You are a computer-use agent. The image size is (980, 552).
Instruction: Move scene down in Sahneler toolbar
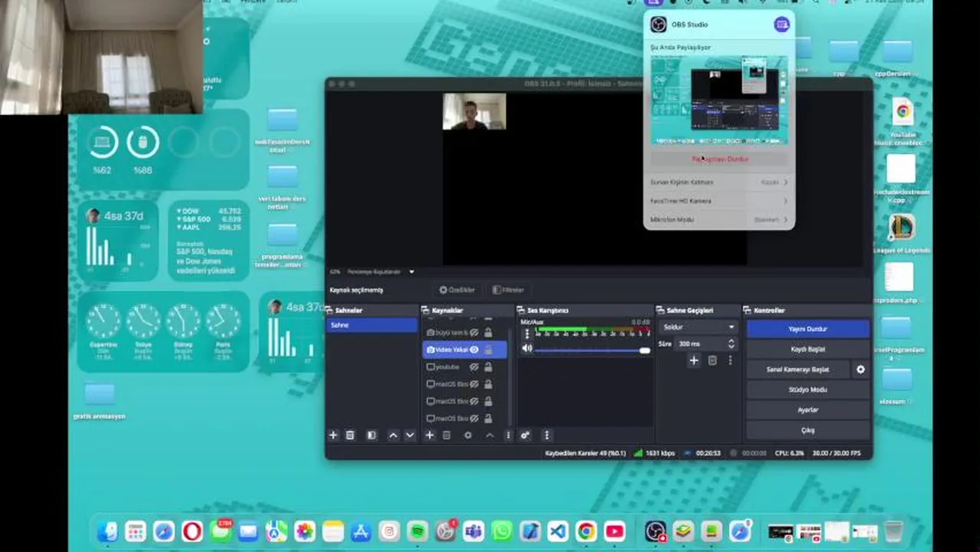pyautogui.click(x=409, y=435)
